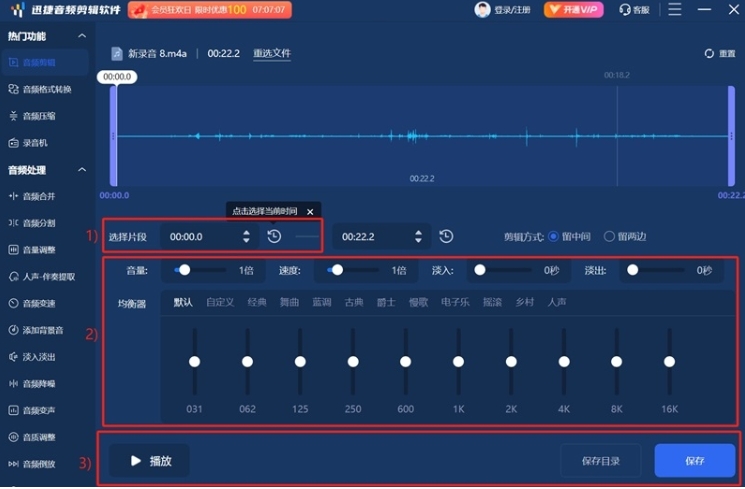Select the 蓝调 equalizer preset

322,302
